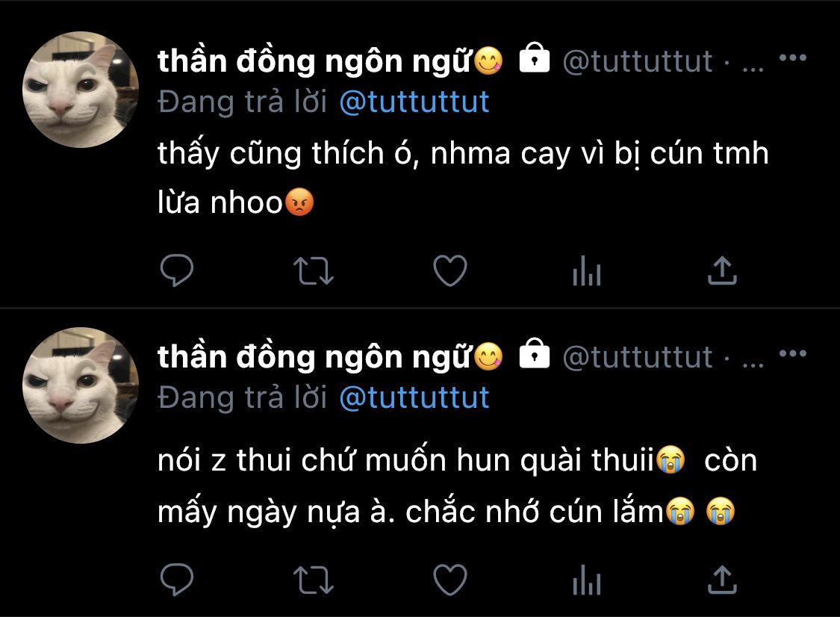
Task: Like the first tweet with the angry emoji
Action: tap(450, 270)
